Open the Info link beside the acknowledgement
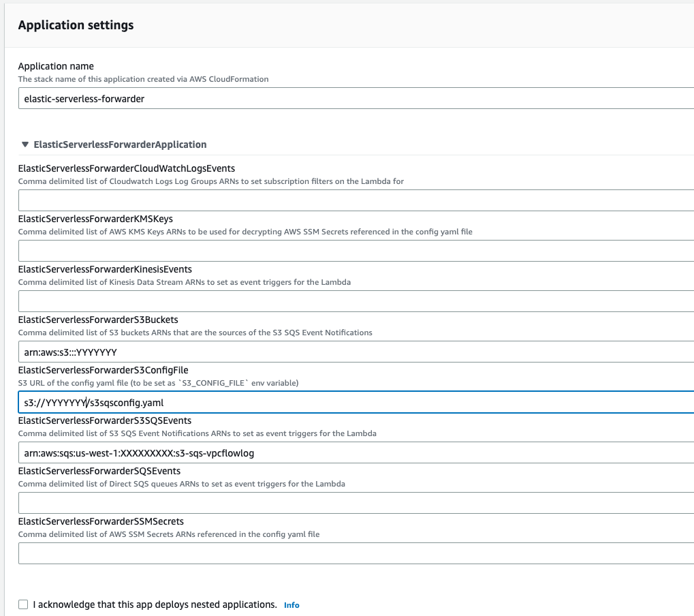 point(291,605)
